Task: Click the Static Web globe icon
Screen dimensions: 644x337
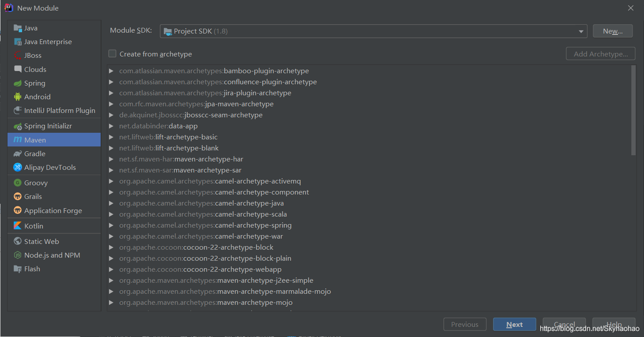Action: [x=18, y=241]
